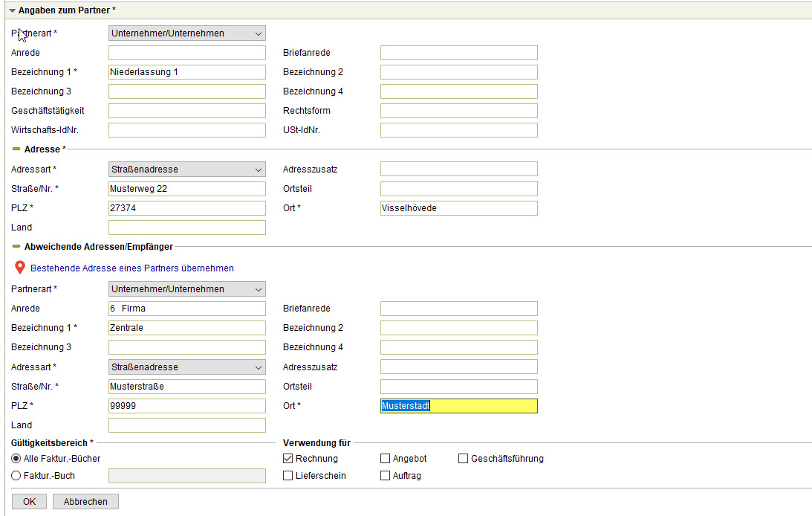Select the Alle Faktur.-Bücher radio button

click(16, 459)
